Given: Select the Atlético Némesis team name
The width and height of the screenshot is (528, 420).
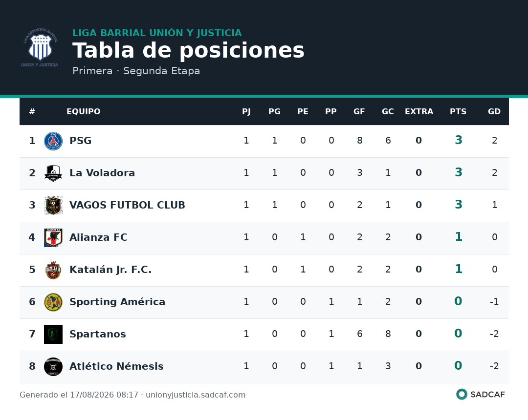Looking at the screenshot, I should (x=116, y=366).
